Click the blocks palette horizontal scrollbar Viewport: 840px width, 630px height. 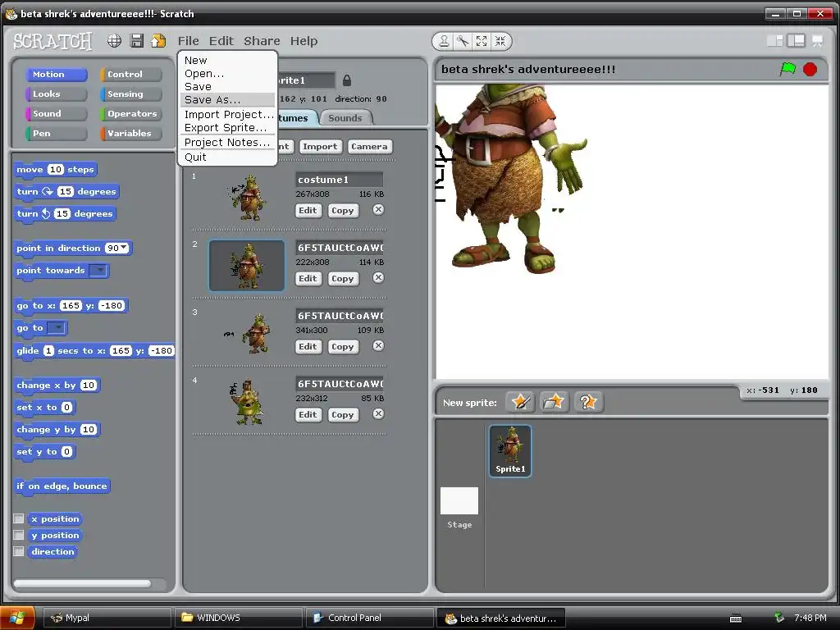pyautogui.click(x=83, y=583)
